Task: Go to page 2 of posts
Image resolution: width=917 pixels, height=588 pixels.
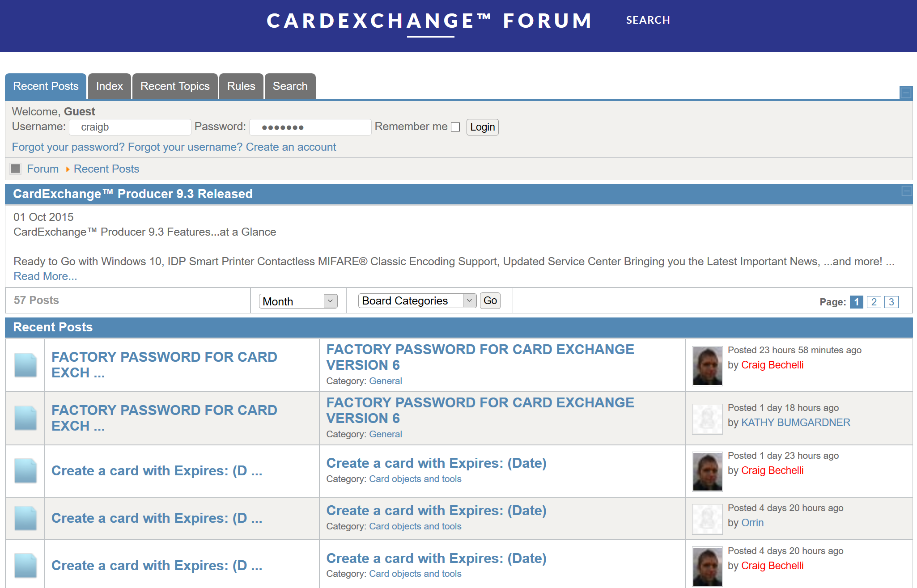Action: [x=874, y=302]
